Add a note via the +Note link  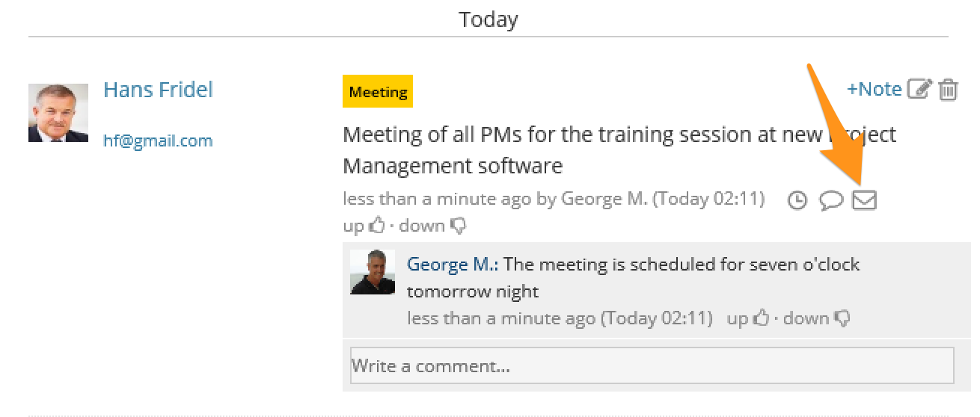(874, 89)
